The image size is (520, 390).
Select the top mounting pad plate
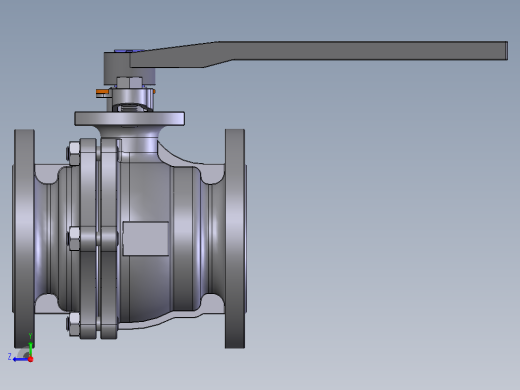click(129, 119)
